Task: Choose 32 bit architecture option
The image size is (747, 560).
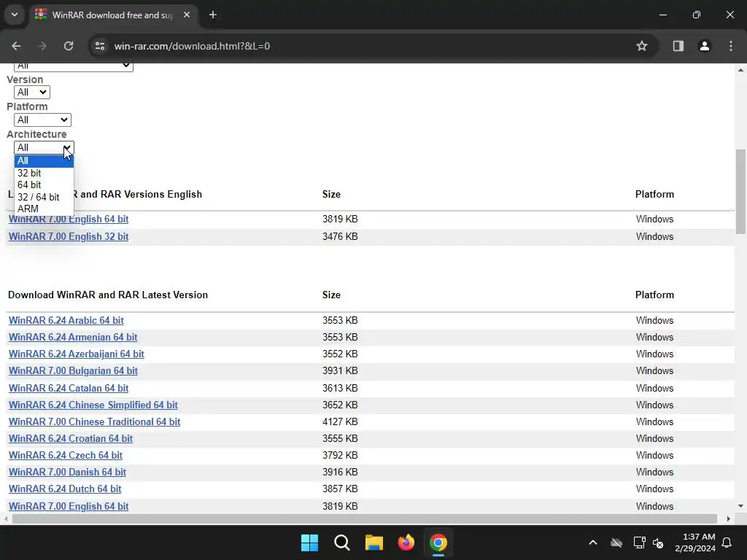Action: (x=44, y=174)
